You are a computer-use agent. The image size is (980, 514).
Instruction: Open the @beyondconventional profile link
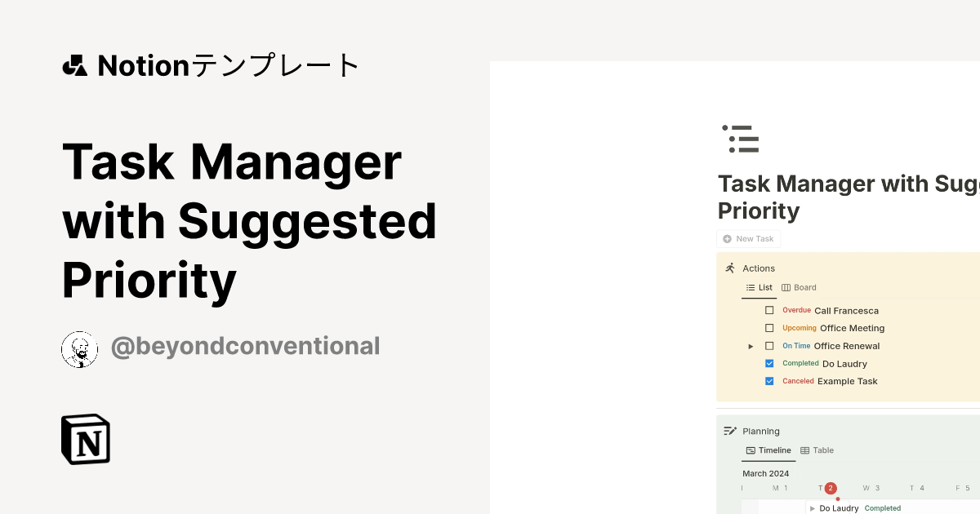coord(245,346)
